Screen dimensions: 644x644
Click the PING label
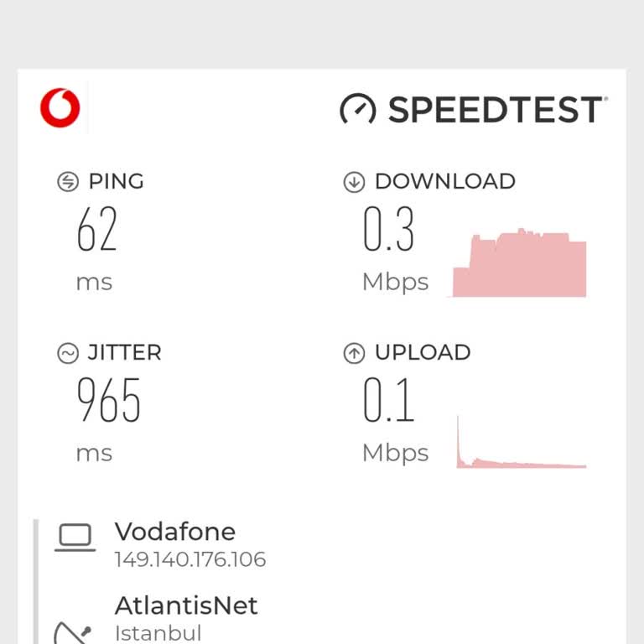tap(116, 181)
